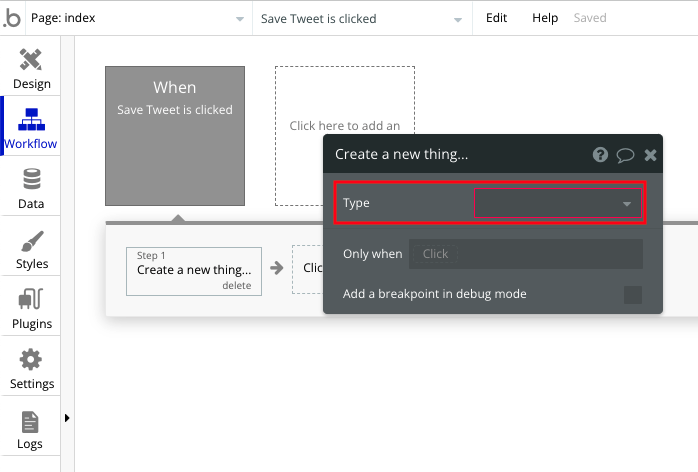This screenshot has height=472, width=698.
Task: Toggle Add a breakpoint in debug mode checkbox
Action: tap(633, 294)
